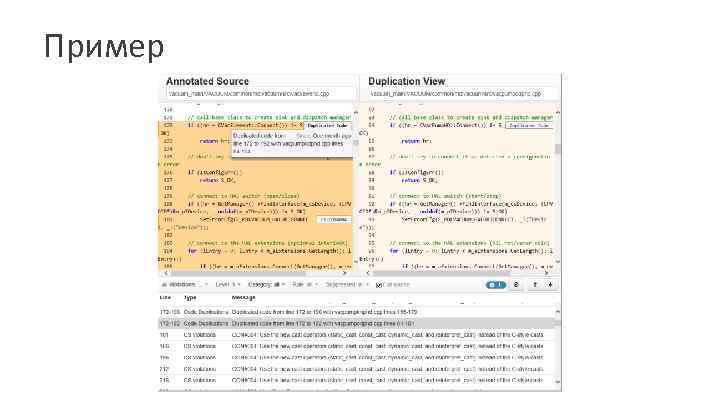Click Annotated Source horizontal scroll right arrow
The width and height of the screenshot is (720, 405).
tap(345, 273)
